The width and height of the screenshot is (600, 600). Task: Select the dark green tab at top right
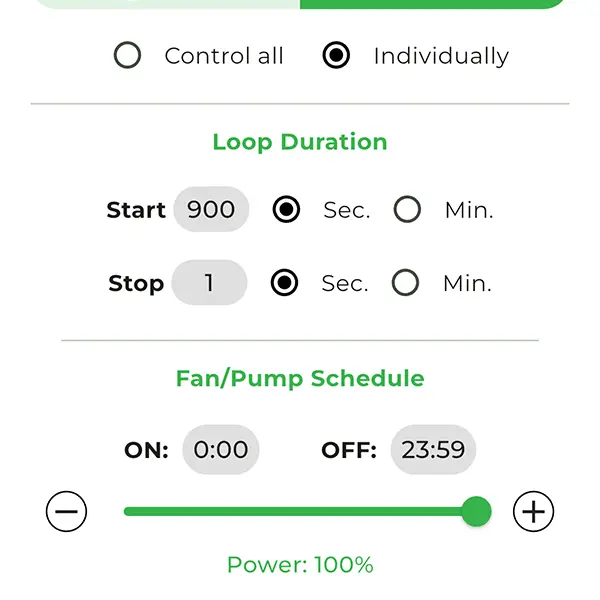[x=435, y=3]
